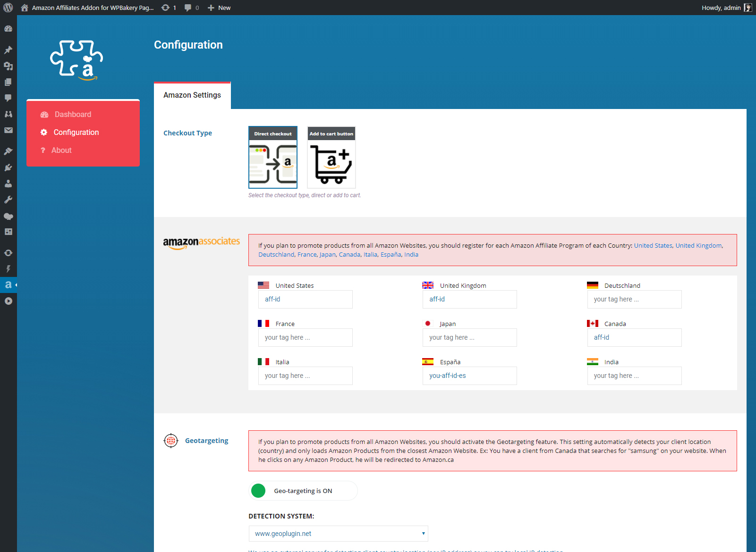Choose the Direct checkout option
The image size is (756, 552).
tap(273, 157)
